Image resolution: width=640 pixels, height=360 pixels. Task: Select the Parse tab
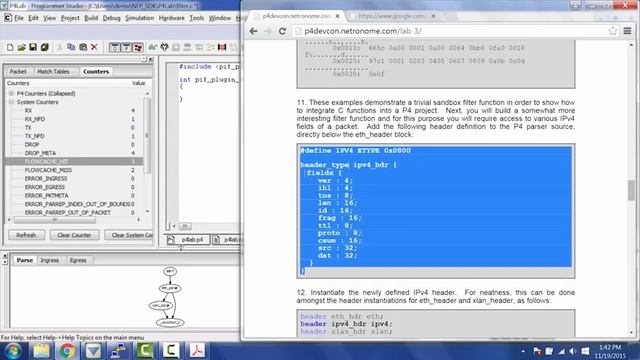(x=24, y=260)
